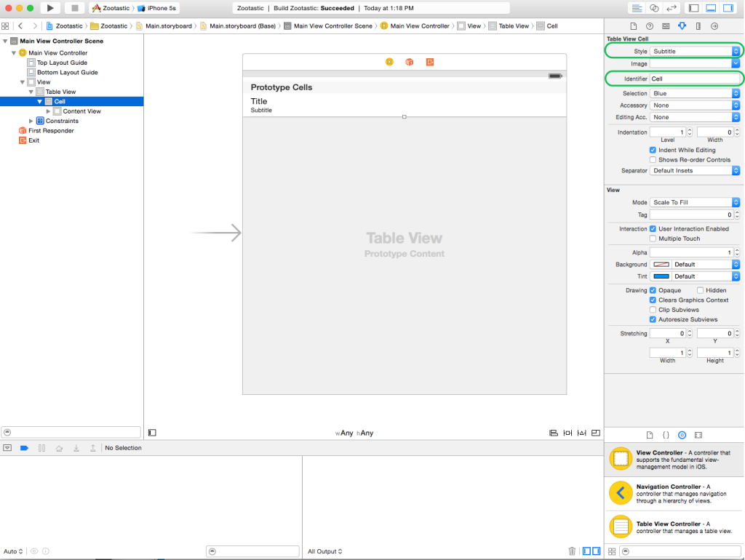Click the Identifier text field

pos(694,79)
